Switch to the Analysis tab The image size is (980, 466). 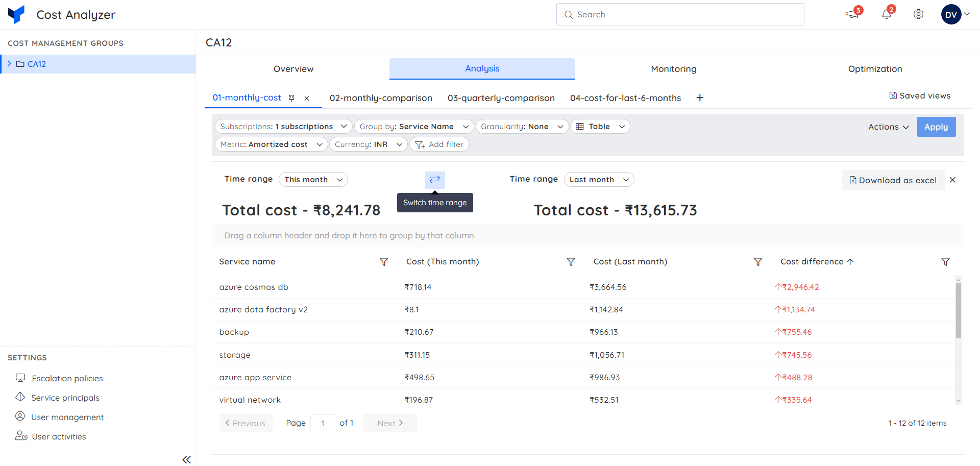click(482, 68)
